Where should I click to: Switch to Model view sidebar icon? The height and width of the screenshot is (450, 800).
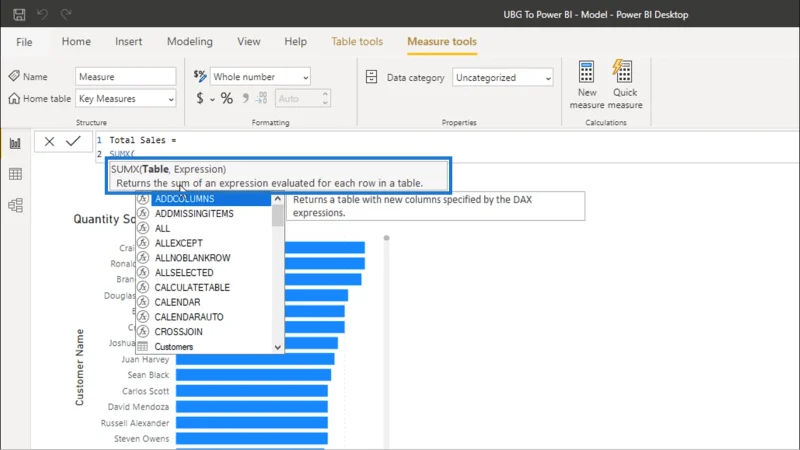[x=15, y=205]
